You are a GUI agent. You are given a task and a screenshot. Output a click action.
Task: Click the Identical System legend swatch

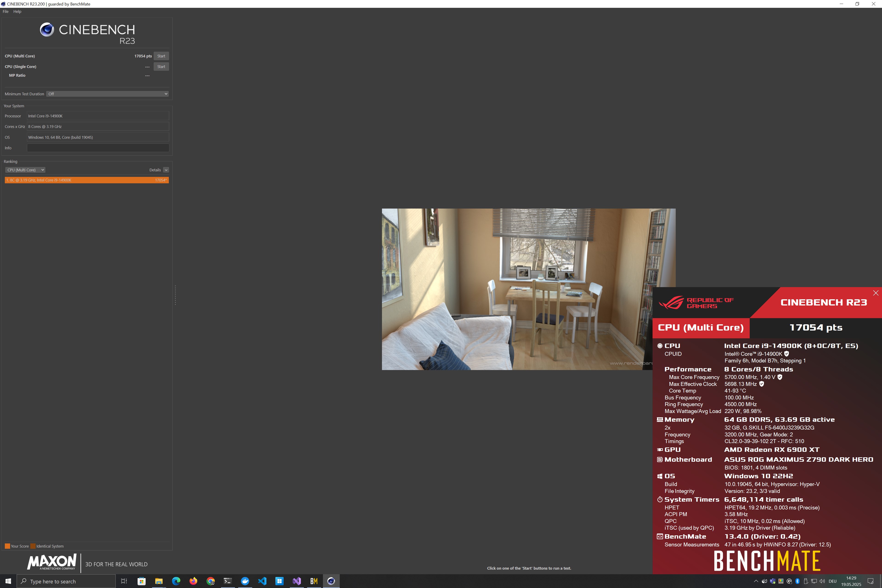(x=33, y=546)
